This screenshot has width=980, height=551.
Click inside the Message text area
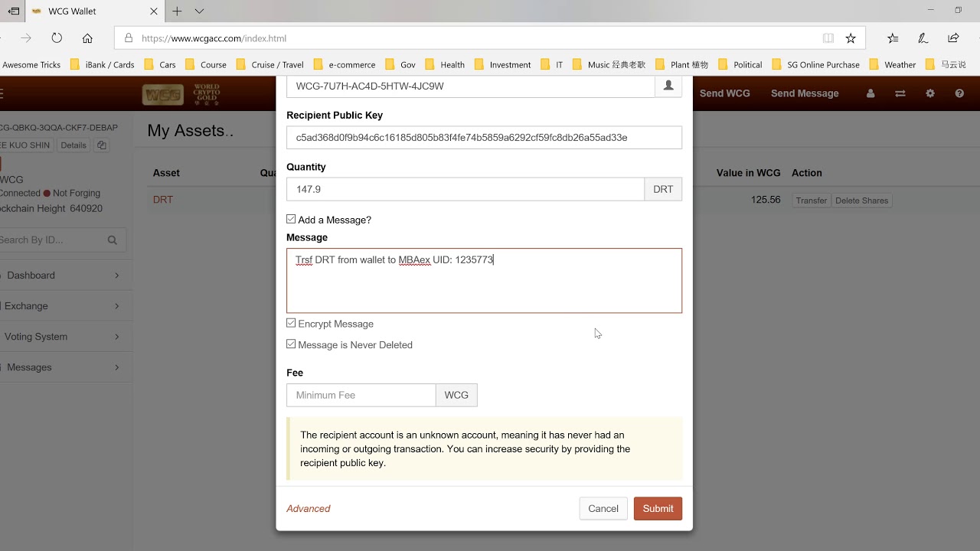tap(484, 280)
